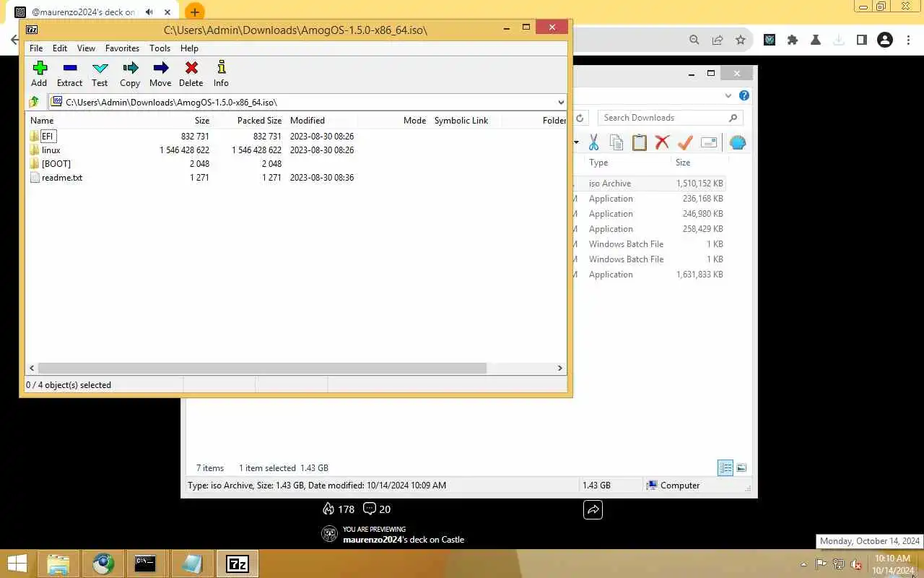Click the Properties card icon in Explorer toolbar
The height and width of the screenshot is (578, 924).
pyautogui.click(x=709, y=142)
